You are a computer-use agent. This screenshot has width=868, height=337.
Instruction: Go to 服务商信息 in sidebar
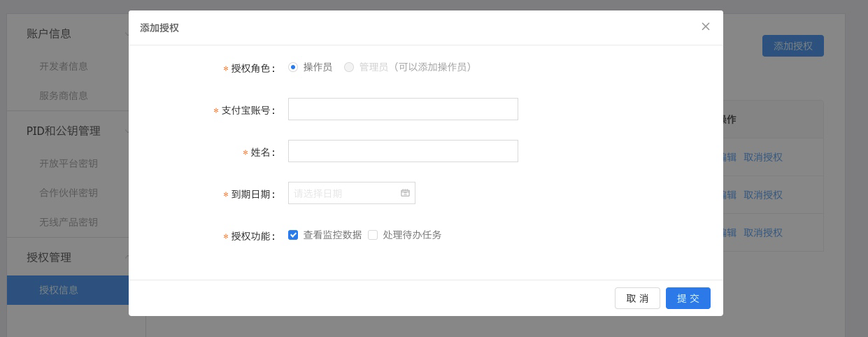[x=64, y=96]
